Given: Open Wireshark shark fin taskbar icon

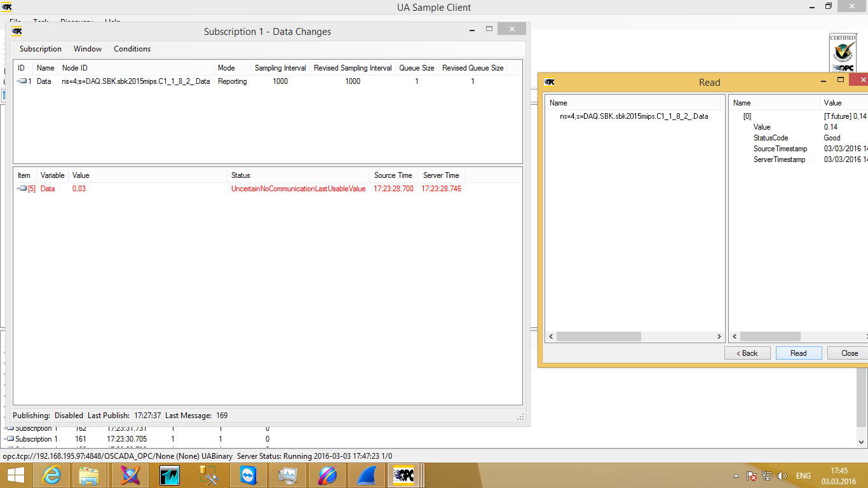Looking at the screenshot, I should coord(368,475).
